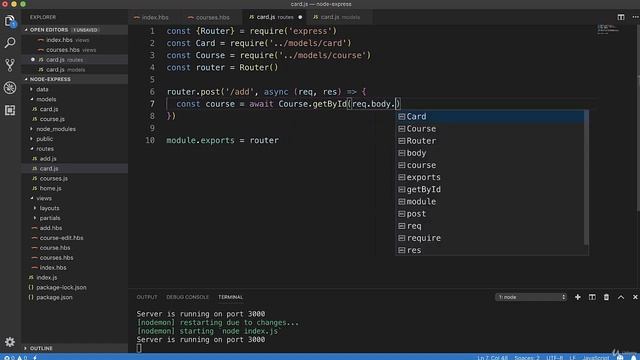Close the terminal panel
This screenshot has height=360, width=640.
coord(635,297)
